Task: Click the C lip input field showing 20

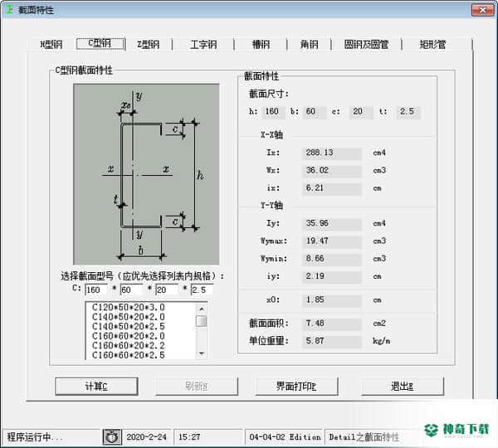Action: pyautogui.click(x=167, y=290)
